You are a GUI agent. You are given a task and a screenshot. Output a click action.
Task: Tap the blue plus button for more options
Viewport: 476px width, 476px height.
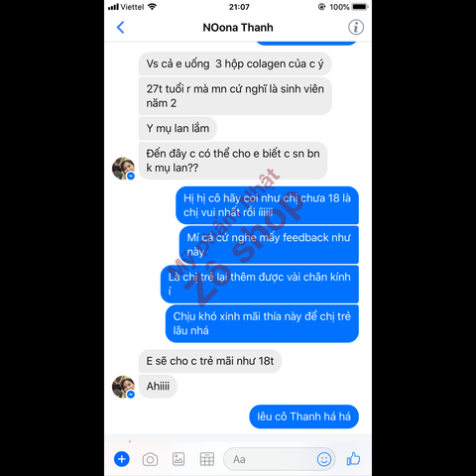(122, 459)
